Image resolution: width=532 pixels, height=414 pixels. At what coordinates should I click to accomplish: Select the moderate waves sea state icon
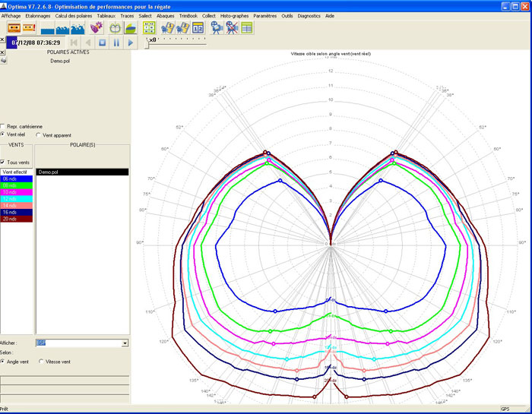click(x=62, y=28)
